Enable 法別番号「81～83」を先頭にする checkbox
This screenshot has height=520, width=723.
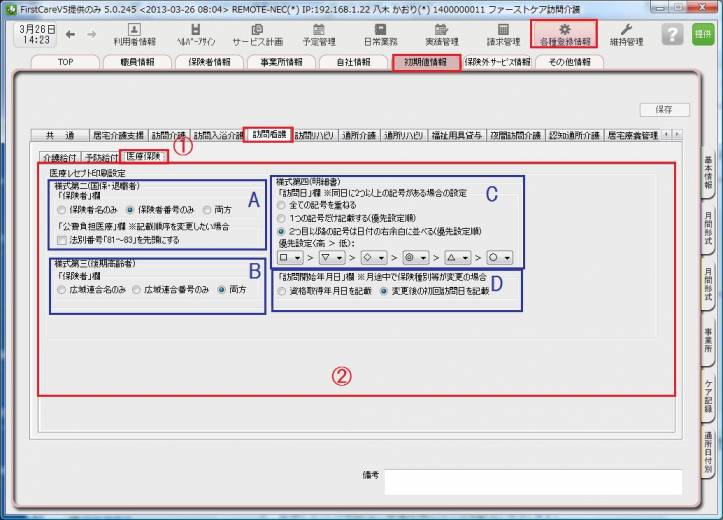pyautogui.click(x=62, y=241)
